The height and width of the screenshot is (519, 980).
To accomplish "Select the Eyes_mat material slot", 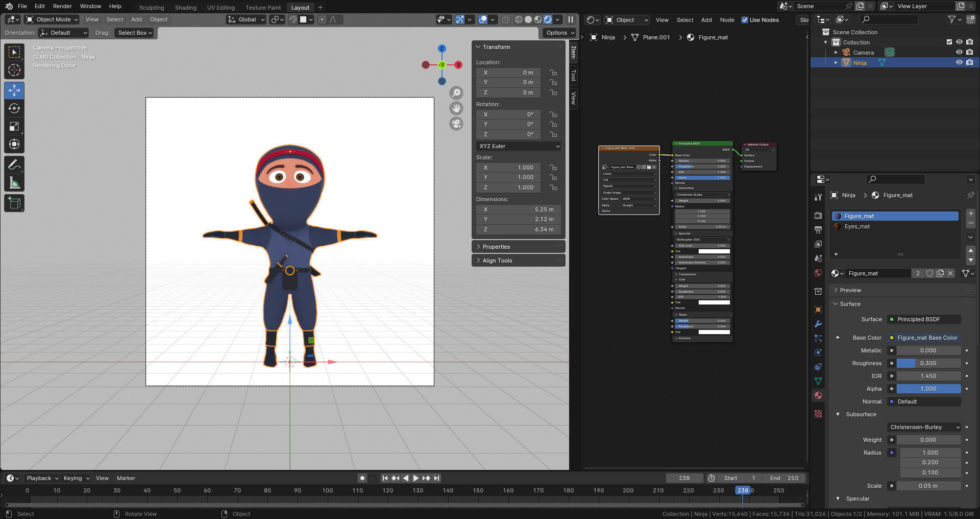I will coord(895,226).
